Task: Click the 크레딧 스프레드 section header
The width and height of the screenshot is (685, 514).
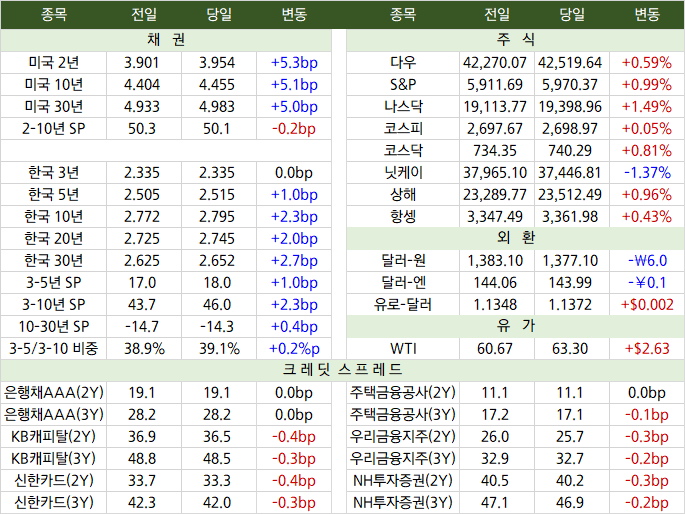Action: click(x=342, y=370)
